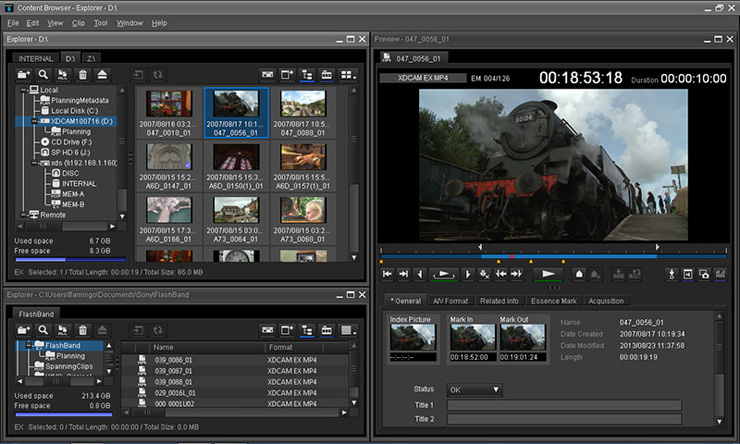This screenshot has height=444, width=740.
Task: Create new folder in top explorer toolbar
Action: pos(25,74)
